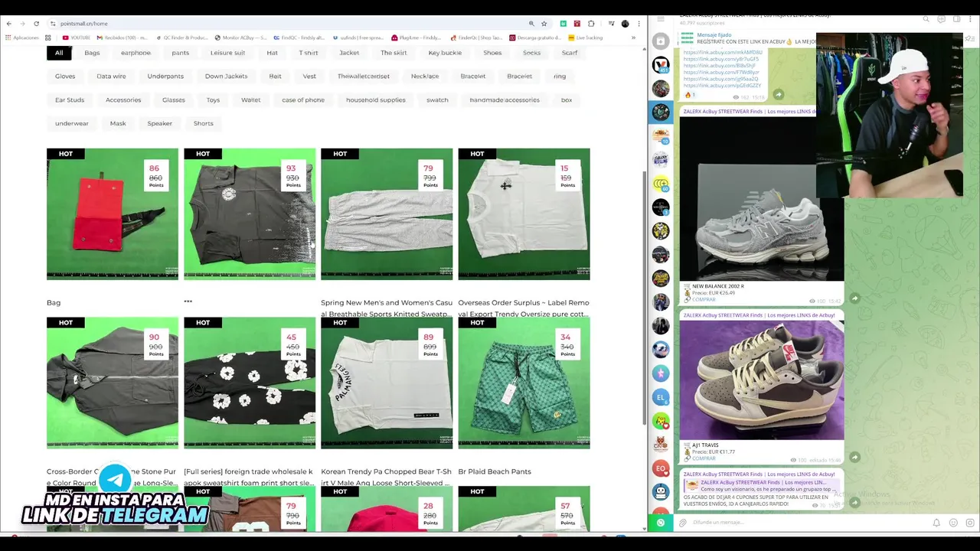Open the black floral sweatshirt 45 points thumbnail

250,383
